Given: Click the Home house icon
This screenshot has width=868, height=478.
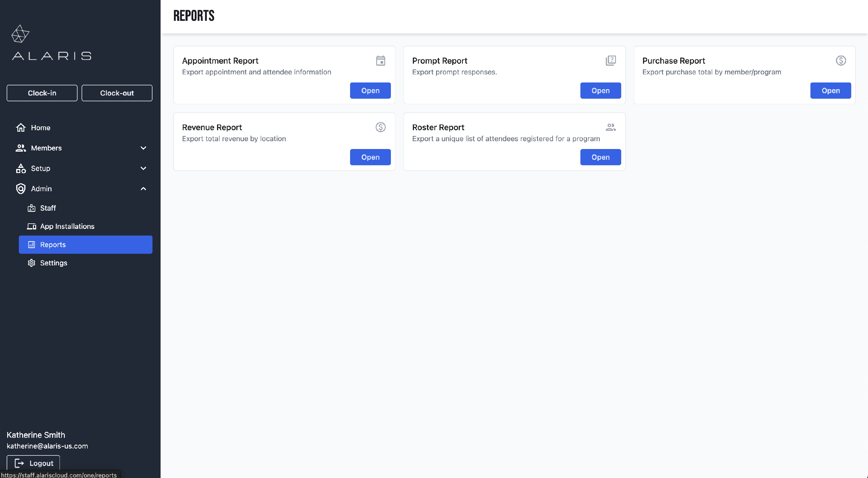Looking at the screenshot, I should pyautogui.click(x=21, y=128).
